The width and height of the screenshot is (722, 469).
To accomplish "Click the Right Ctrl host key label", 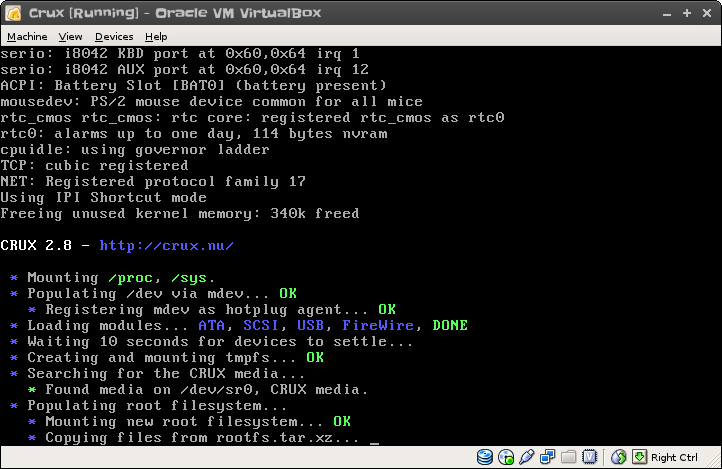I will tap(674, 457).
